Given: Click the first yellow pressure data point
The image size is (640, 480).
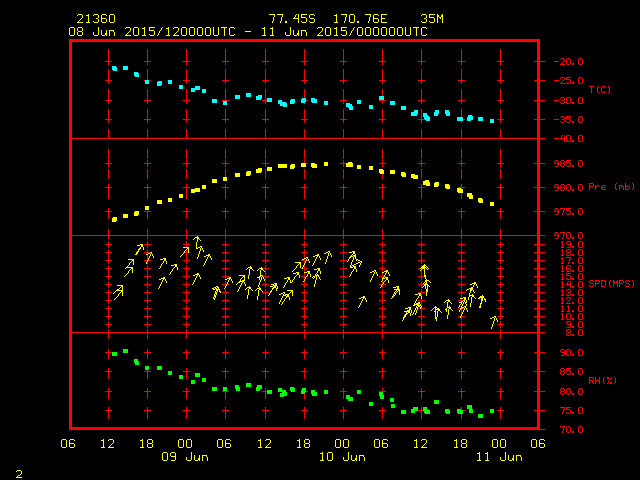Looking at the screenshot, I should [x=114, y=219].
